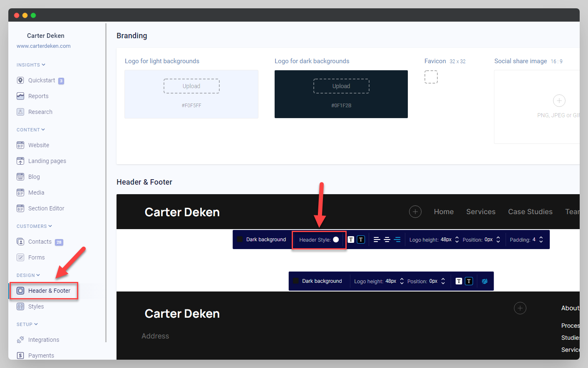Collapse the INSIGHTS sidebar section

[43, 65]
